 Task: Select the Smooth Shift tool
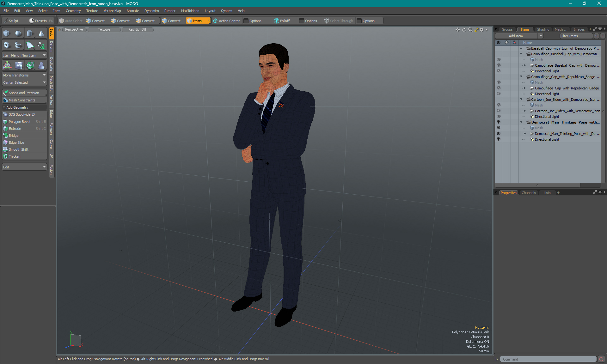(24, 149)
